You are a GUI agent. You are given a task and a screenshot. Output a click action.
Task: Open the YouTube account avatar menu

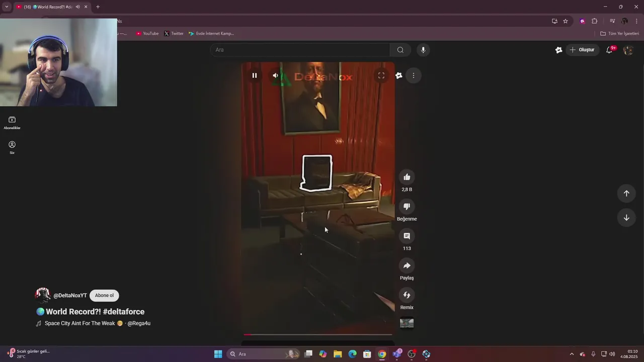[628, 50]
